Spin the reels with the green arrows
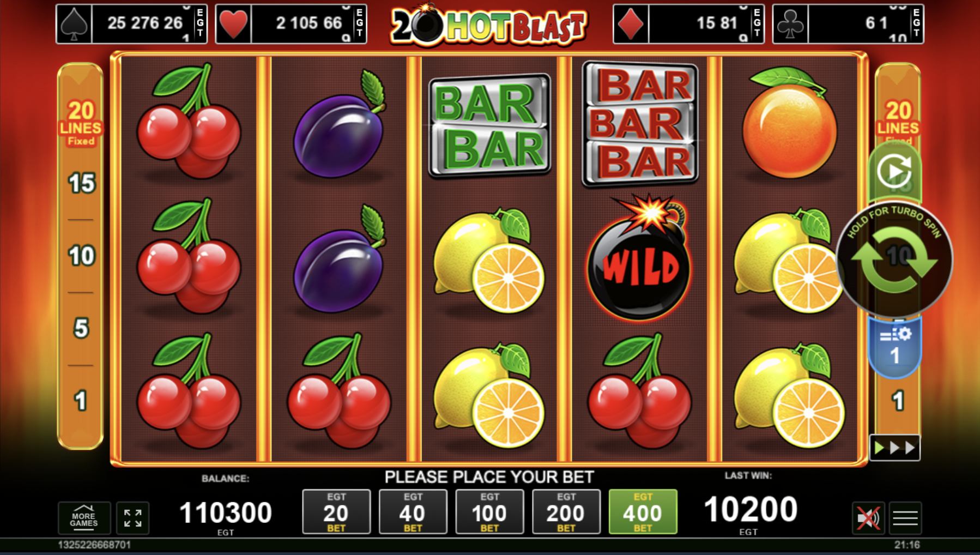Screen dimensions: 980x555 (x=894, y=260)
